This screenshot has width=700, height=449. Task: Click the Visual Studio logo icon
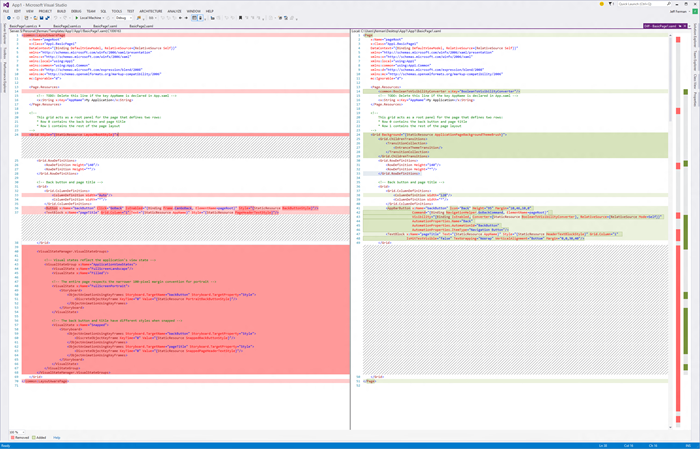tap(6, 4)
